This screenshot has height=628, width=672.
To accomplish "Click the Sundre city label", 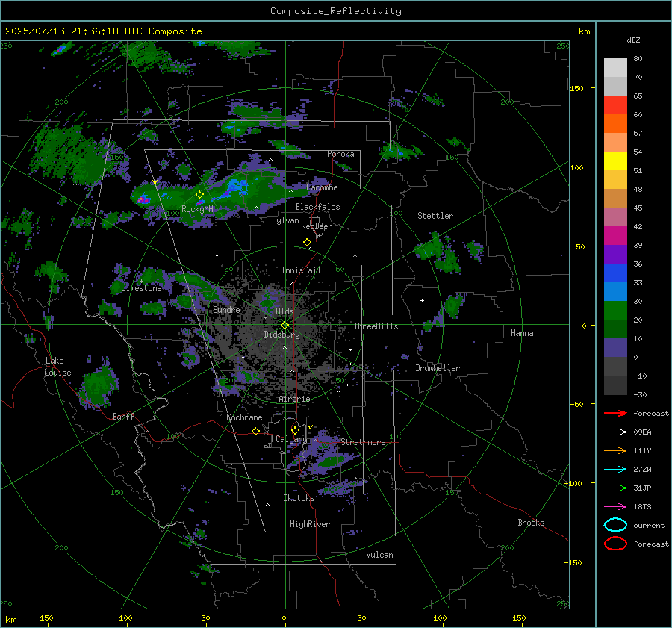I will 227,310.
